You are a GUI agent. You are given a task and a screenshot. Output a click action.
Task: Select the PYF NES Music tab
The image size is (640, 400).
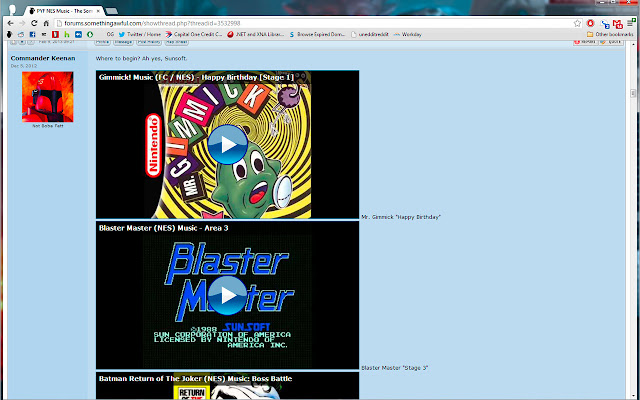62,7
